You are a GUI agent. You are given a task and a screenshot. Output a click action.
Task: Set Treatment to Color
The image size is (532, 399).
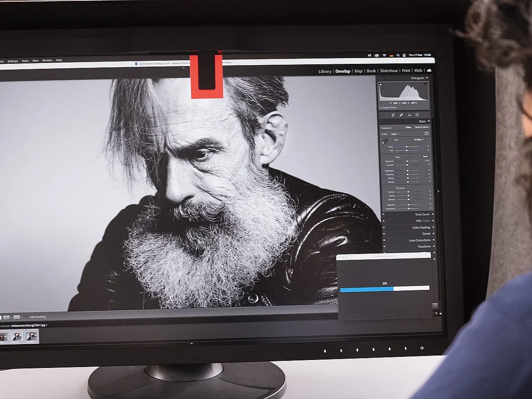[408, 127]
